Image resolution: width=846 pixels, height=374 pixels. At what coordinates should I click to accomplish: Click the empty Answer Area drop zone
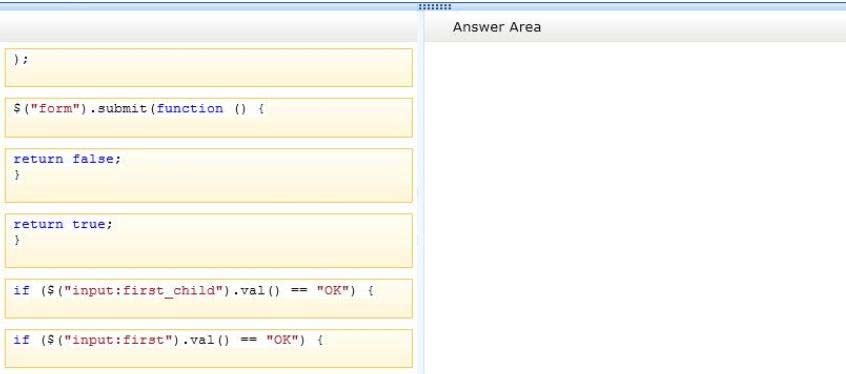635,208
